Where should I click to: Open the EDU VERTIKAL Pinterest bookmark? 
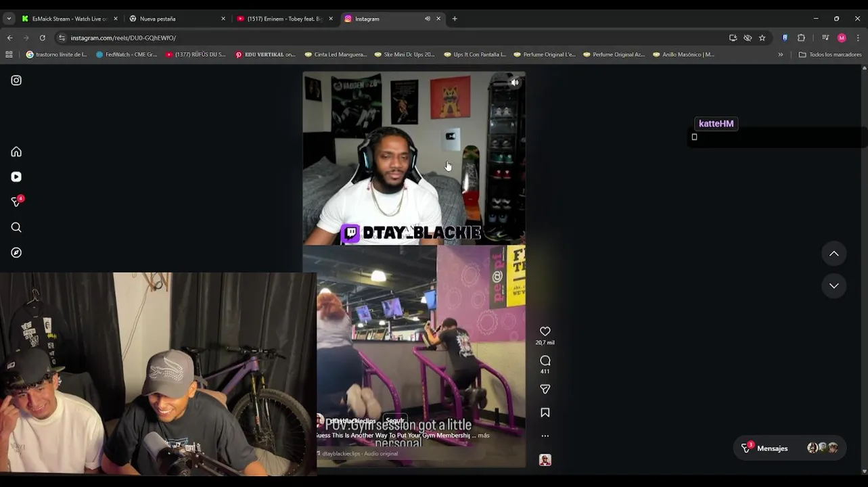click(x=266, y=55)
